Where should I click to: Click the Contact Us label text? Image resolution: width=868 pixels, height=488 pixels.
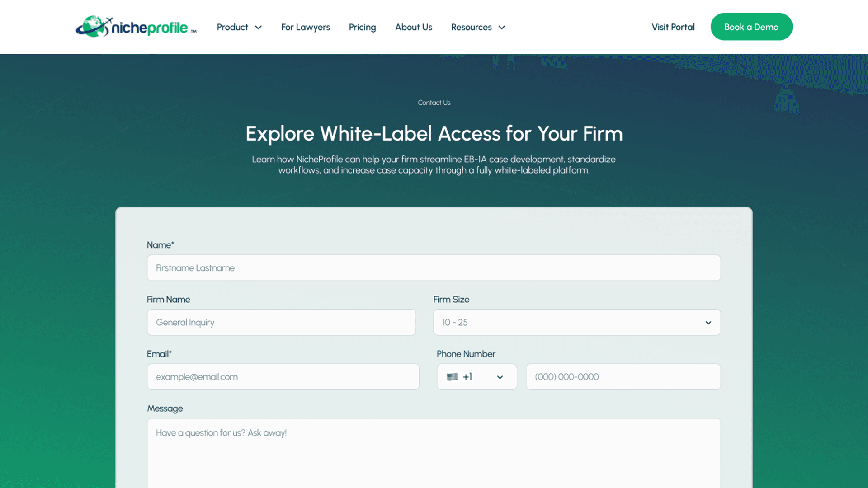(x=434, y=103)
